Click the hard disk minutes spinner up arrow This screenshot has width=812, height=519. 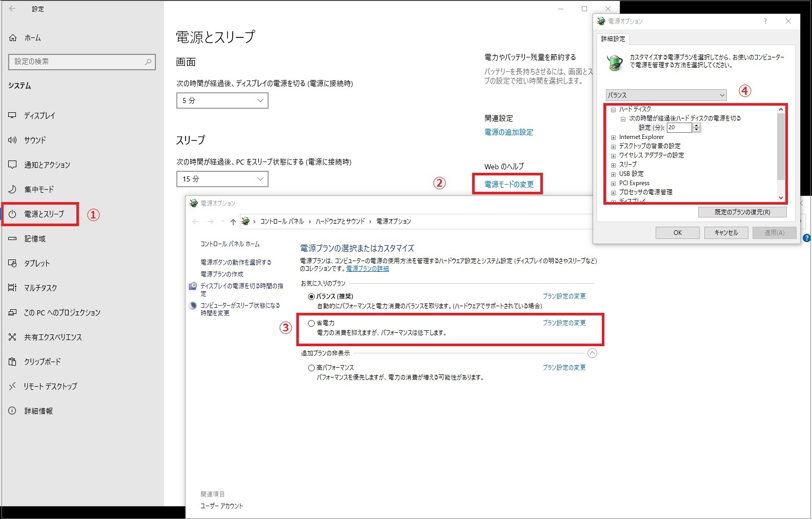click(x=696, y=126)
